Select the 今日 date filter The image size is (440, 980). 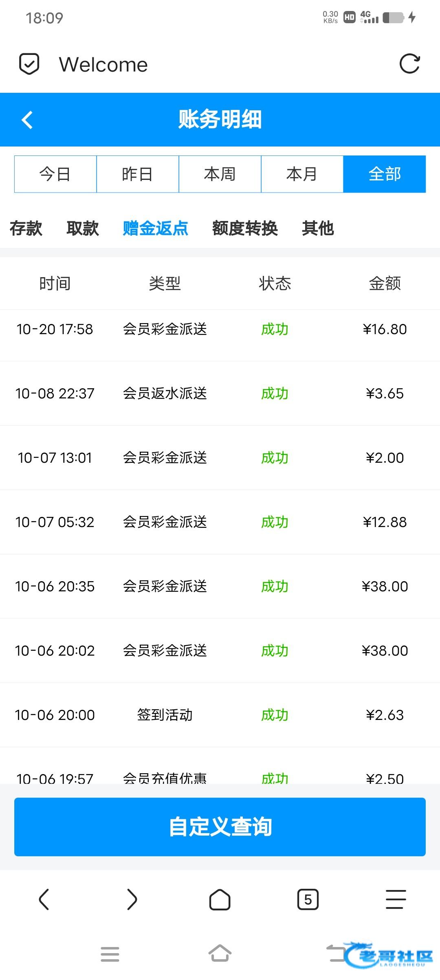(55, 174)
